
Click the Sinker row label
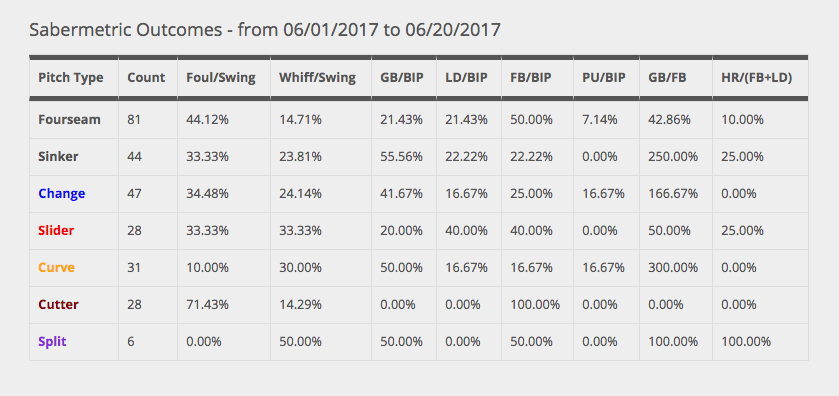pyautogui.click(x=58, y=156)
